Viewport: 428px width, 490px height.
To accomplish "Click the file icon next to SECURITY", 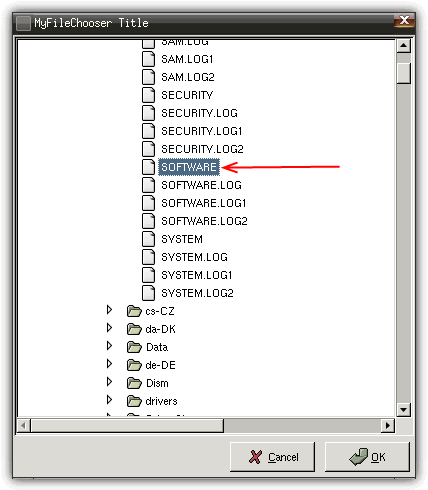I will pos(148,95).
